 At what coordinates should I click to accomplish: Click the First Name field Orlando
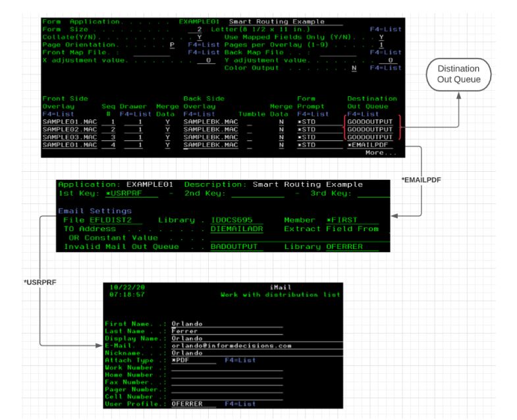tap(227, 324)
